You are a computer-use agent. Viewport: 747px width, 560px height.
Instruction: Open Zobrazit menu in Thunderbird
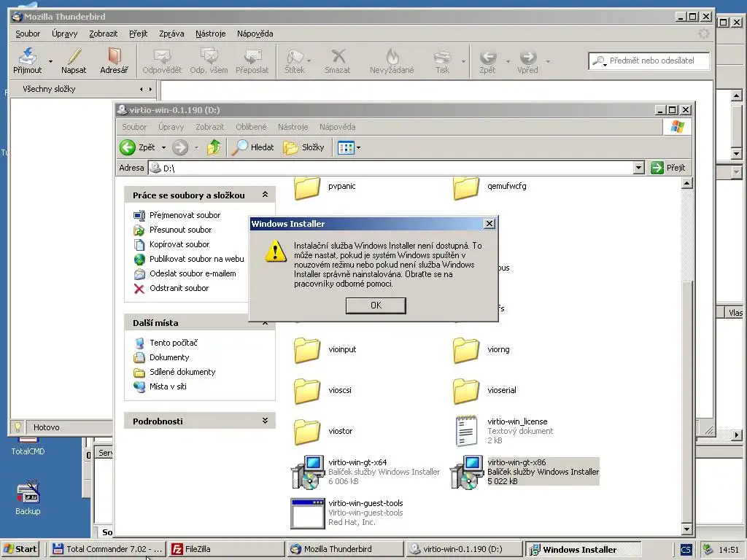point(103,34)
